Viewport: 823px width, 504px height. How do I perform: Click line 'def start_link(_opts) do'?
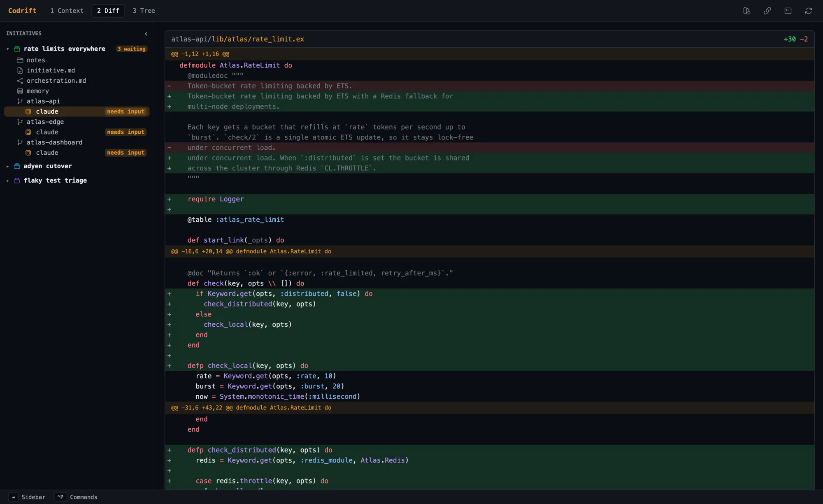tap(490, 240)
